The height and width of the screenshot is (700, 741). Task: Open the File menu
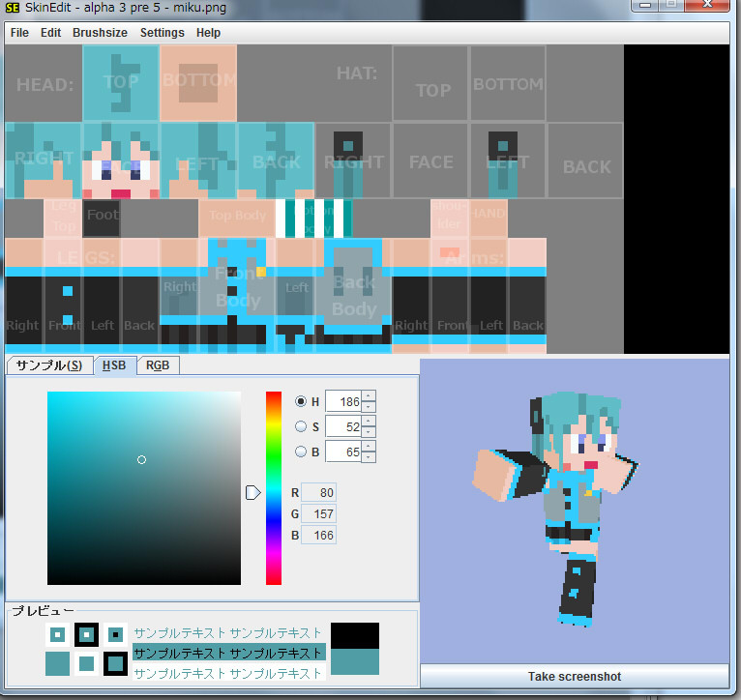[x=19, y=33]
